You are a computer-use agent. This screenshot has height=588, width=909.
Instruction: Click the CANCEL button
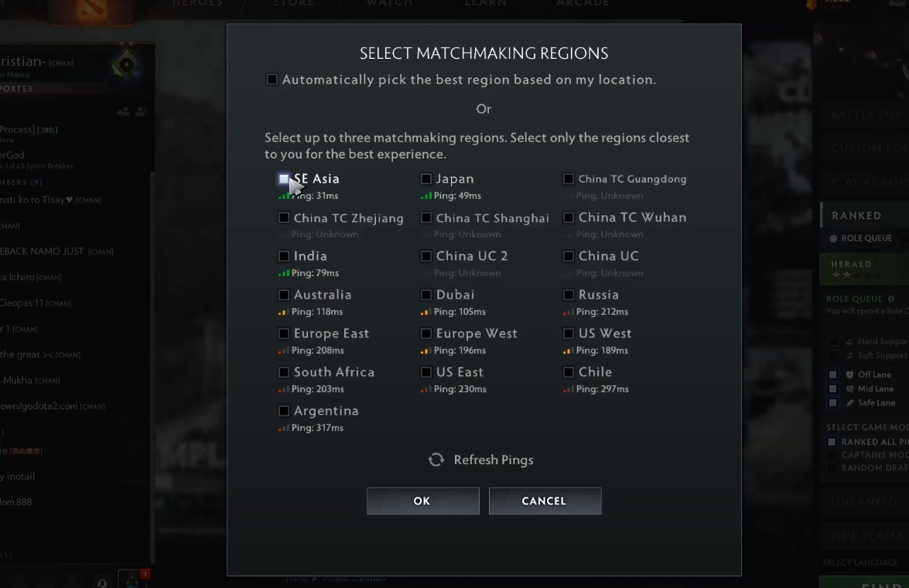tap(545, 501)
